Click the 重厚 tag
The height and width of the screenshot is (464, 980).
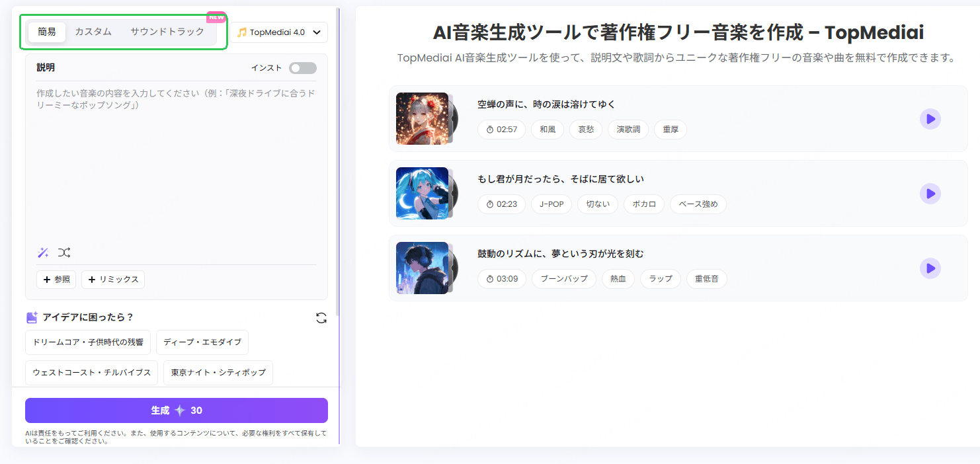point(671,130)
